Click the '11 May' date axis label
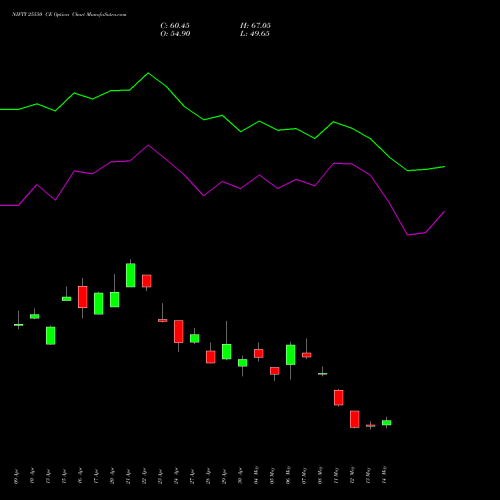Screen dimensions: 500x500 [336, 475]
